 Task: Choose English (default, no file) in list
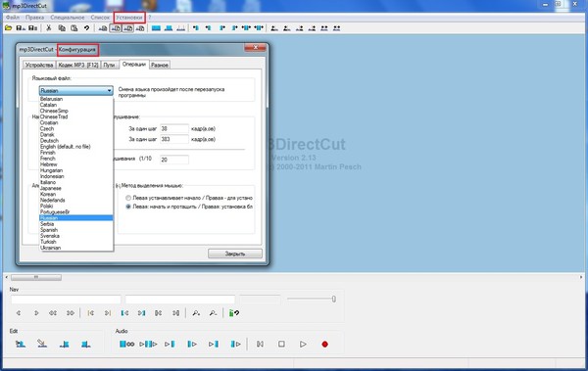pyautogui.click(x=76, y=147)
